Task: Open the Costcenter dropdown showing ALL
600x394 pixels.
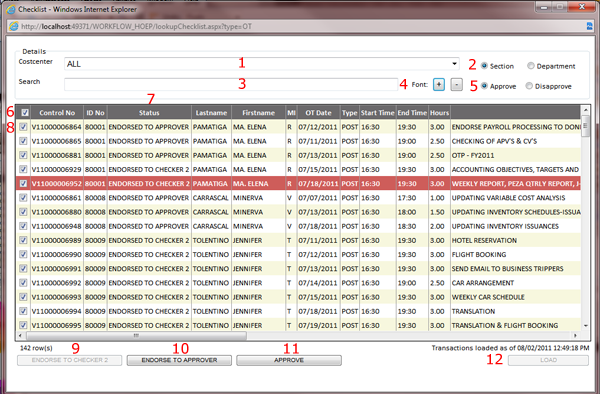Action: (x=262, y=64)
